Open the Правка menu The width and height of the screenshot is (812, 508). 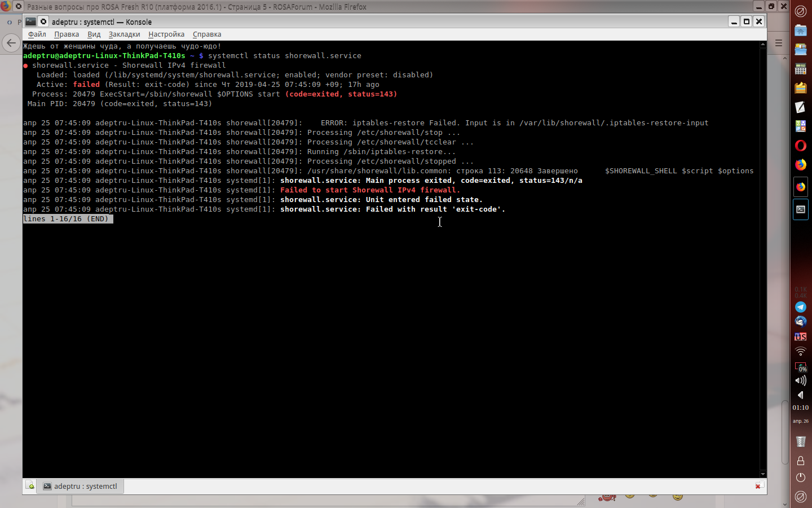(67, 34)
